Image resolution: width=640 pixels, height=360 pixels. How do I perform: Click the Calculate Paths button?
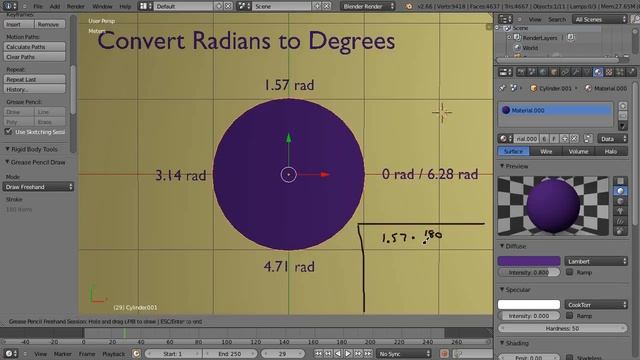(x=34, y=47)
